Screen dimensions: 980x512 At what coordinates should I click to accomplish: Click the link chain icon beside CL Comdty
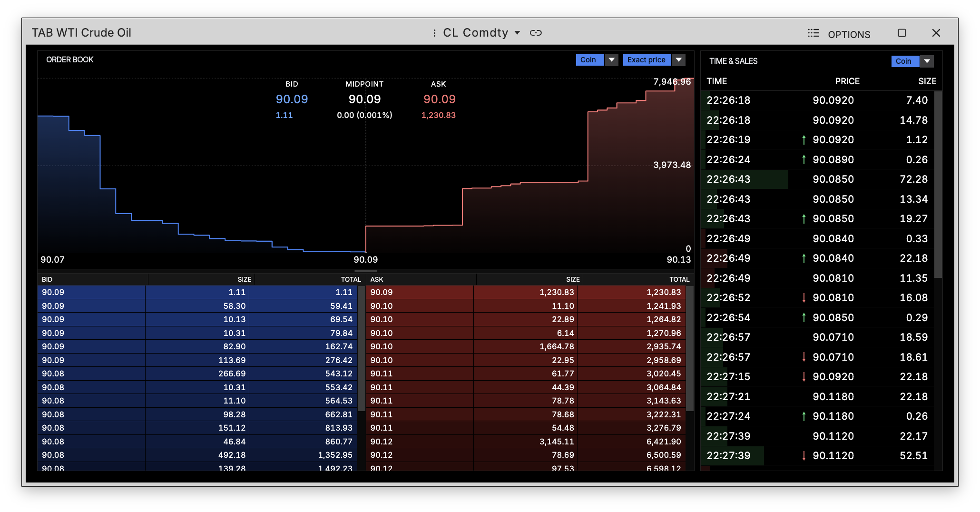pos(536,33)
